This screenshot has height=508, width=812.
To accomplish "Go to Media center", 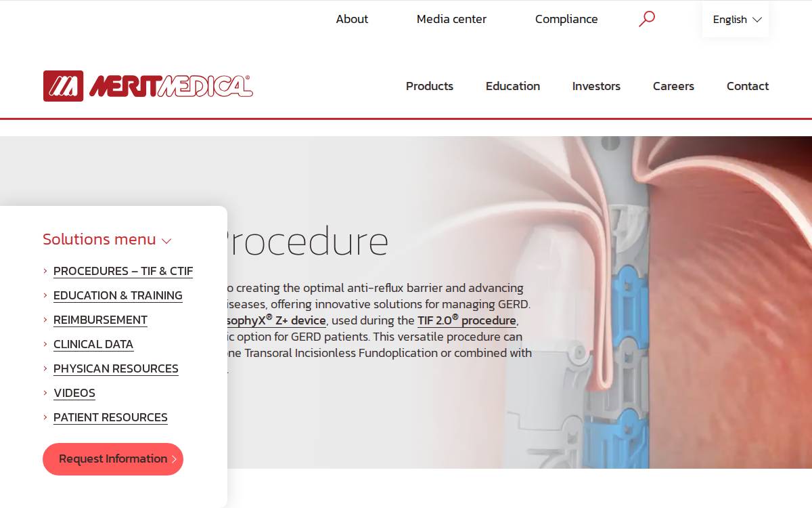I will tap(451, 19).
